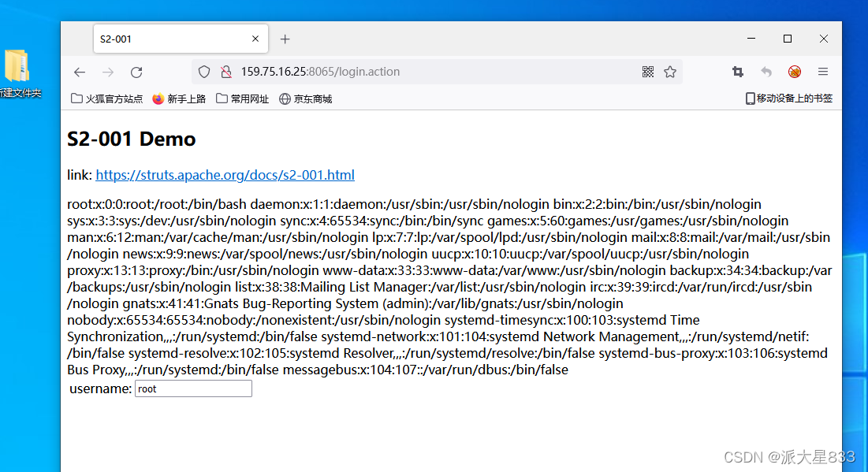Screen dimensions: 868x472
Task: Go back using the browser back arrow
Action: 80,72
